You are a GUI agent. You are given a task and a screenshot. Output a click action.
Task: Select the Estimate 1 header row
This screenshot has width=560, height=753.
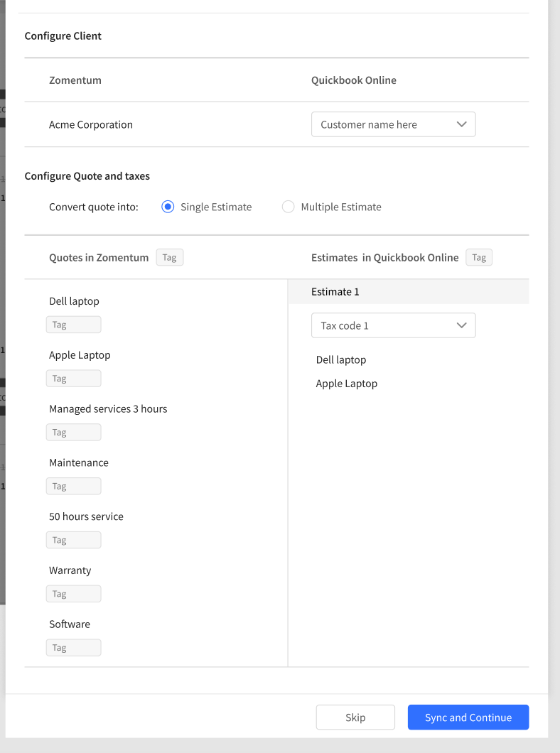pos(409,291)
